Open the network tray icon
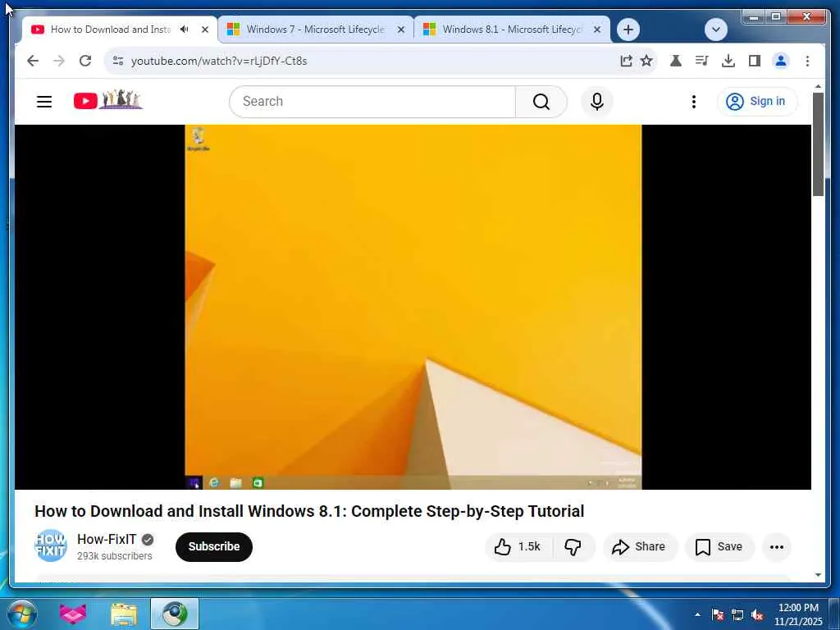840x630 pixels. tap(737, 614)
